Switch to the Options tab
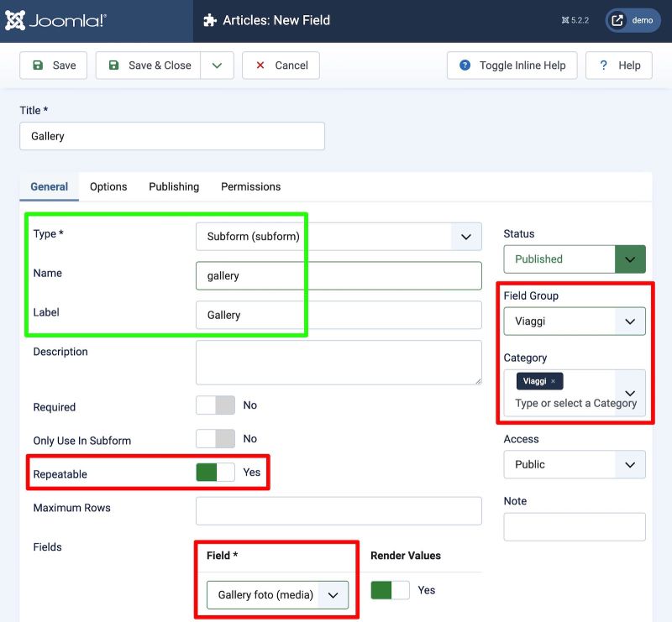 (x=108, y=186)
